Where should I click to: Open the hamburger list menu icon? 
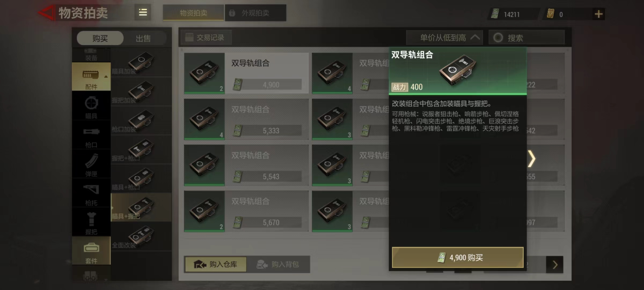point(143,12)
